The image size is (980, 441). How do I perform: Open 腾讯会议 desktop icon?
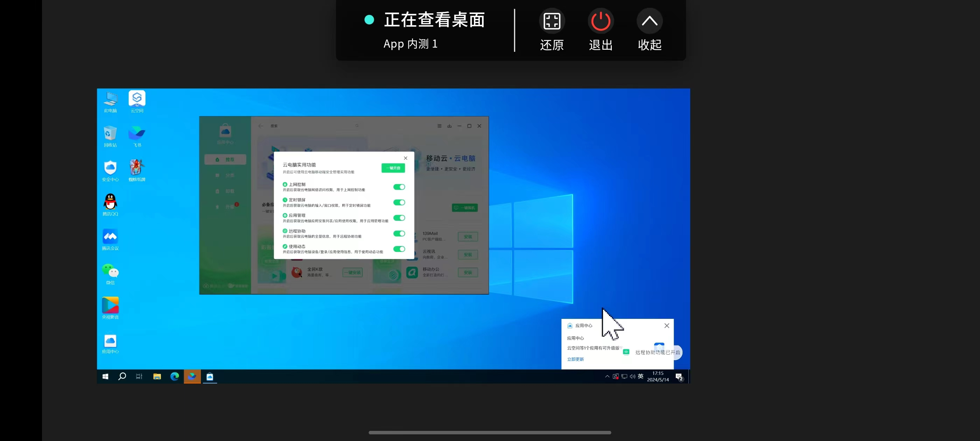point(110,237)
